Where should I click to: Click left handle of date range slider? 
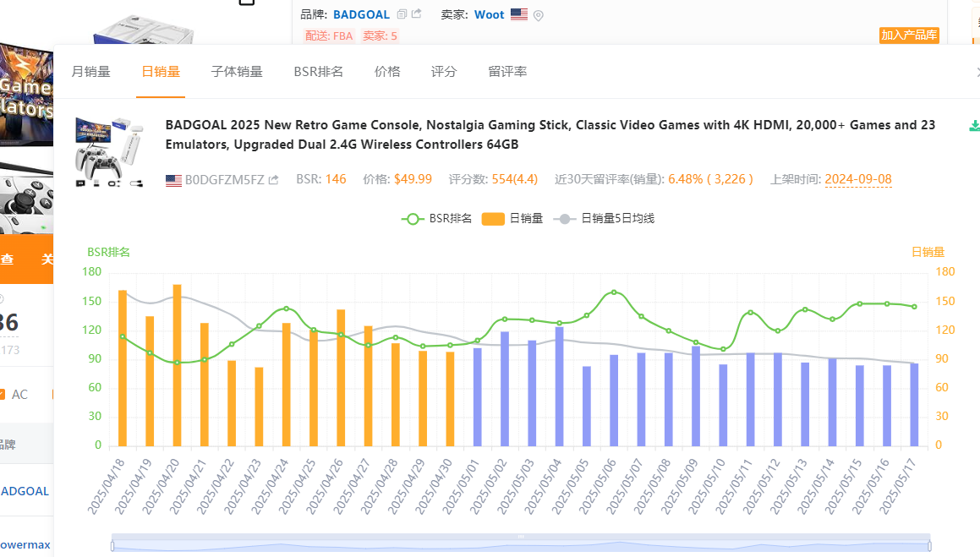(112, 545)
